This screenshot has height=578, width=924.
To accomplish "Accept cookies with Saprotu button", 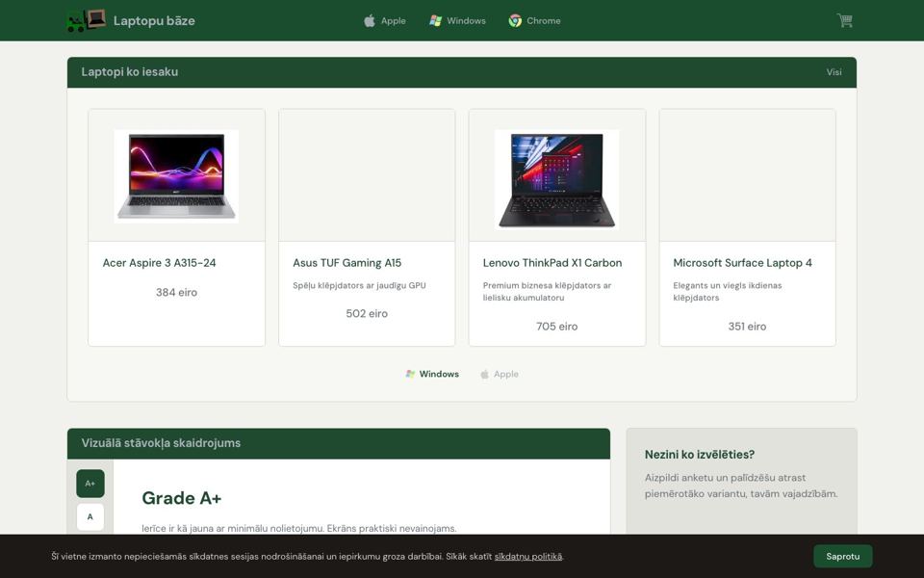I will click(843, 556).
